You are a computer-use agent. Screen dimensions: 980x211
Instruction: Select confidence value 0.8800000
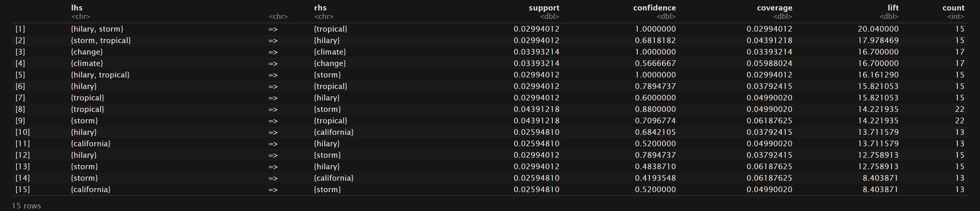[x=655, y=109]
